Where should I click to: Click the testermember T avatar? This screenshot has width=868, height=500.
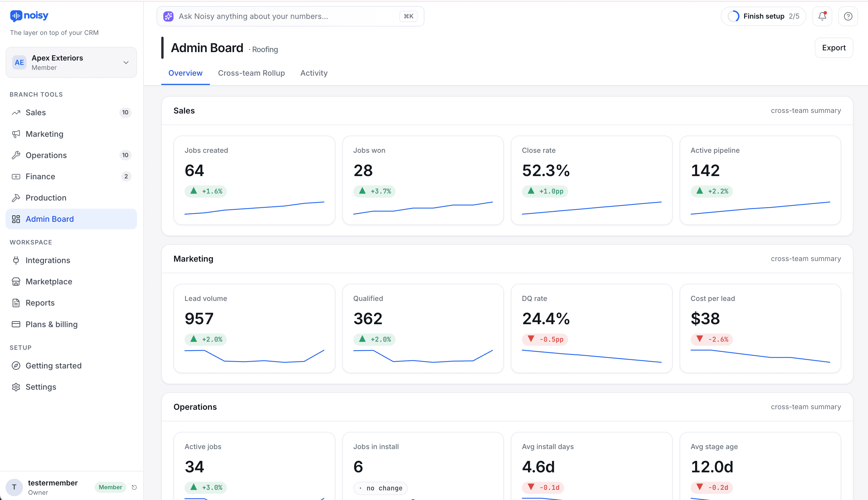[14, 487]
